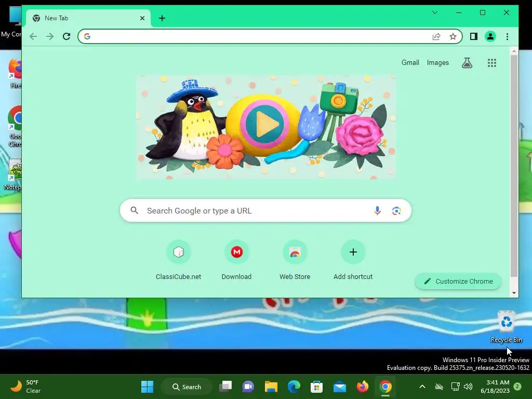Add a new shortcut tile

(x=353, y=260)
